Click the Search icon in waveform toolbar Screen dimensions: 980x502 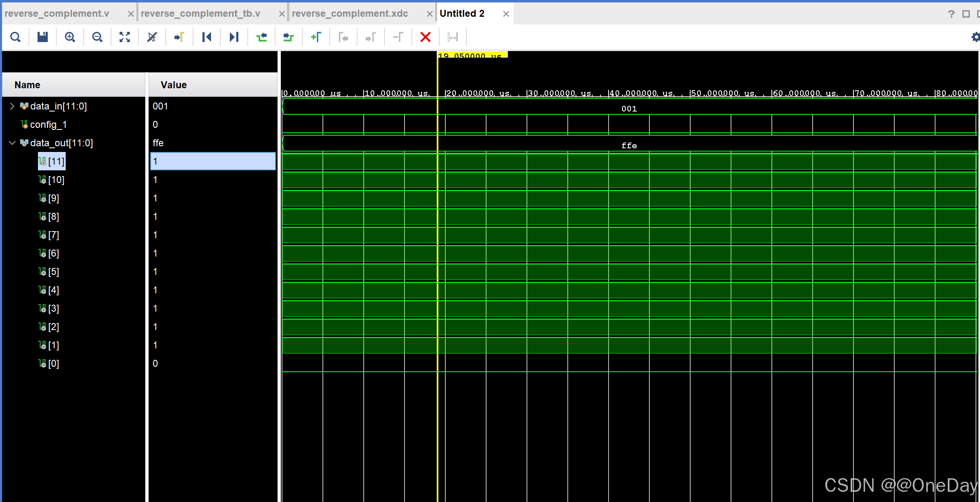16,37
